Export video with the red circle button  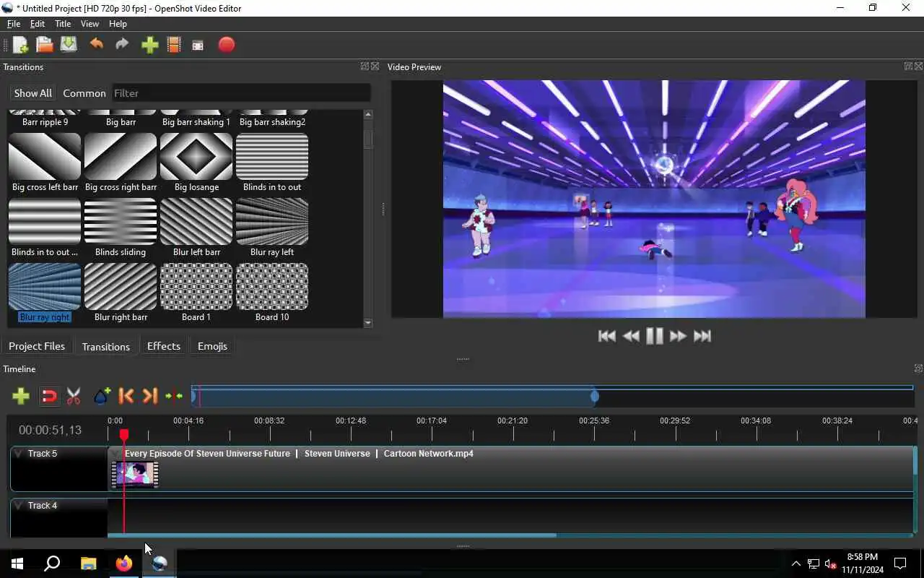tap(227, 45)
